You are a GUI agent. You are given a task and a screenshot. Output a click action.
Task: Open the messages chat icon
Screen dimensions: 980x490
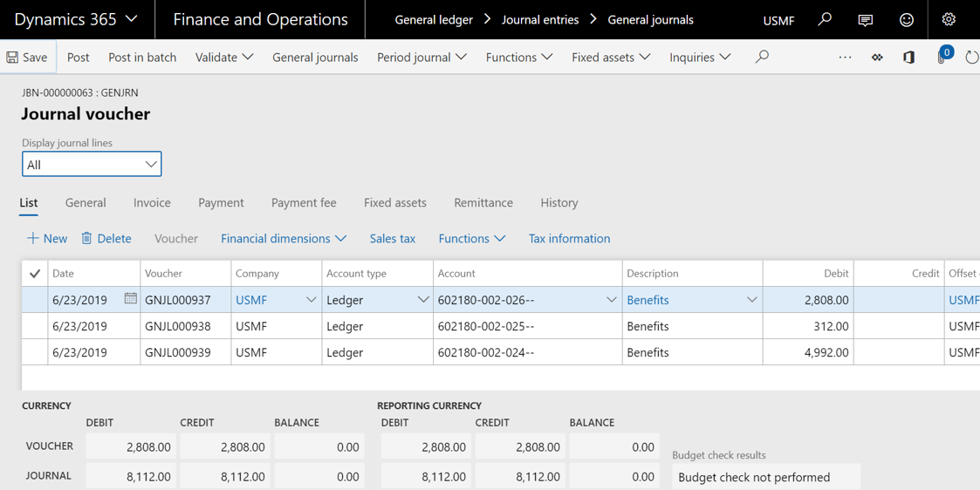865,19
